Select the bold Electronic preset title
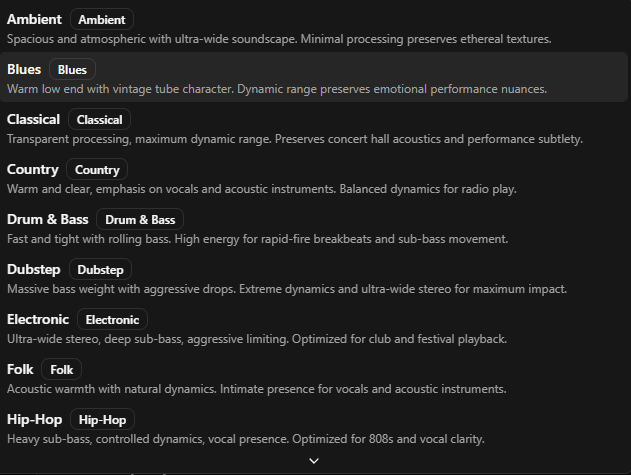This screenshot has width=631, height=475. tap(38, 320)
